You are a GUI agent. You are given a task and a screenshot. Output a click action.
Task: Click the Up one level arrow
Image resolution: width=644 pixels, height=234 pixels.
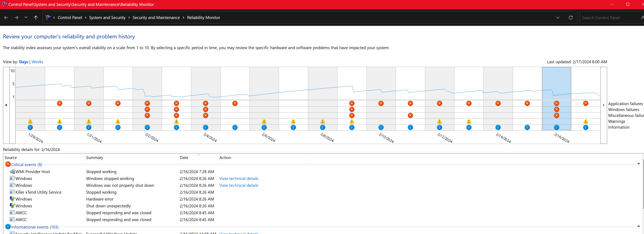pos(36,17)
